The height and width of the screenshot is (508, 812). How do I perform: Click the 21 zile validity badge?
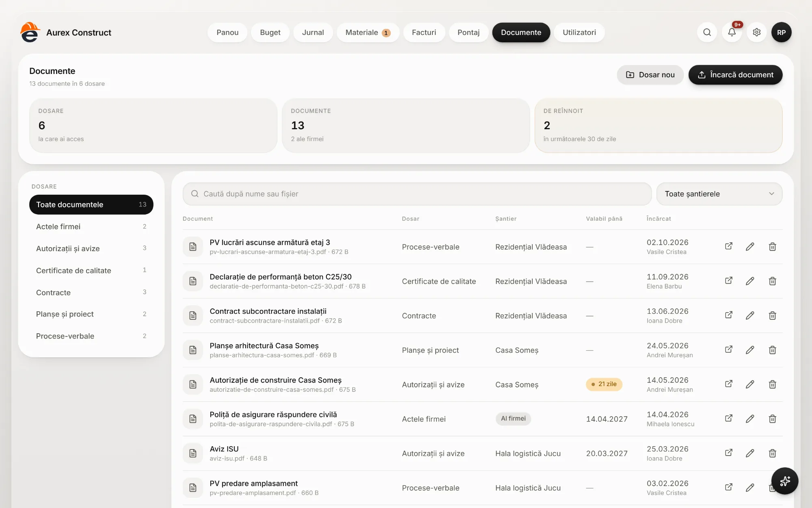pos(604,384)
